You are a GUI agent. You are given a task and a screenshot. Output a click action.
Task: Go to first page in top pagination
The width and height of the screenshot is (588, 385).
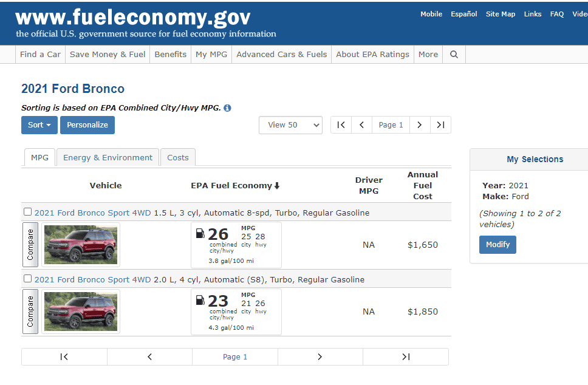(x=341, y=125)
